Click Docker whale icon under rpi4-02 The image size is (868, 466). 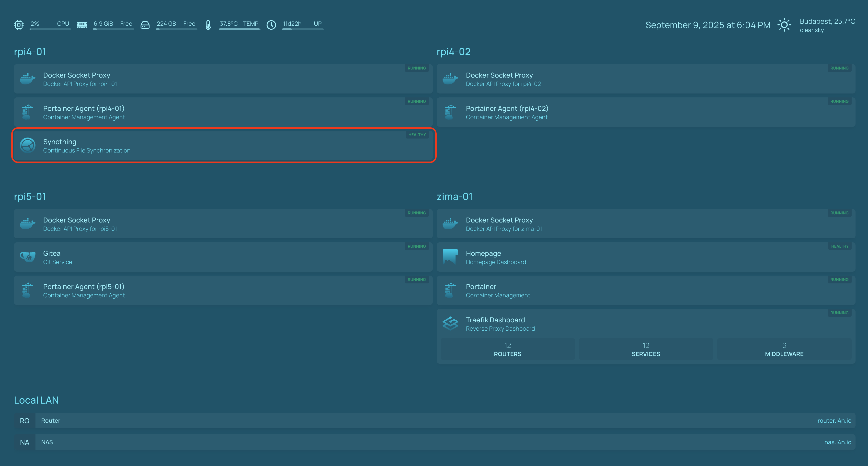tap(450, 79)
